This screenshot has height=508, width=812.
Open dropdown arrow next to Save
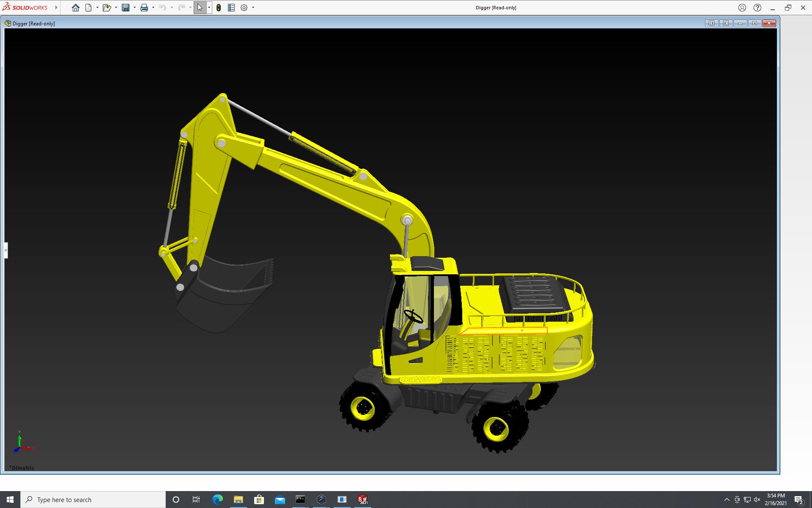[x=134, y=8]
